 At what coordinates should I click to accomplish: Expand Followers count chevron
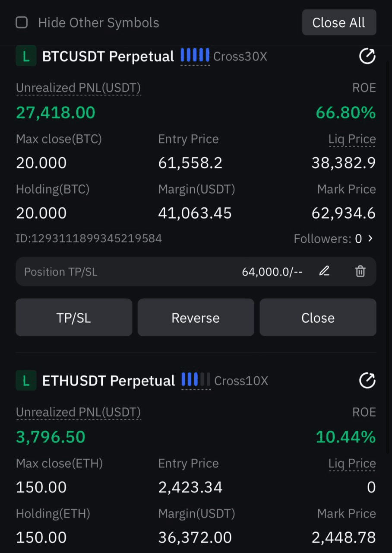pos(370,238)
